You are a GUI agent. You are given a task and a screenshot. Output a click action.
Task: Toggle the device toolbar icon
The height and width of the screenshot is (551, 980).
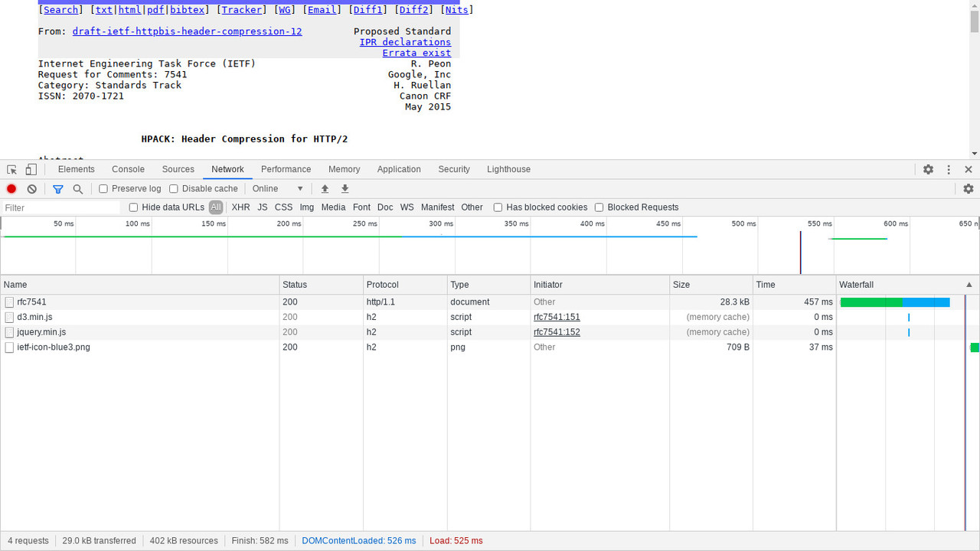click(31, 170)
